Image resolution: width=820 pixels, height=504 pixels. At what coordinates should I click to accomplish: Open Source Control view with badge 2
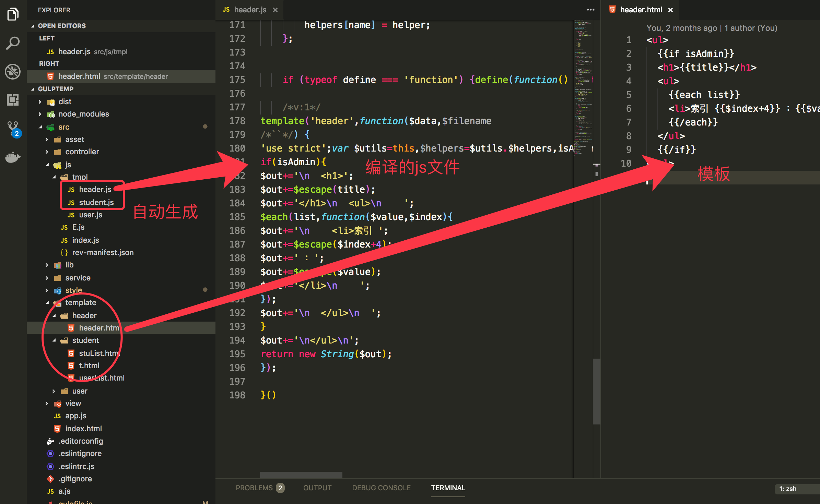[14, 130]
